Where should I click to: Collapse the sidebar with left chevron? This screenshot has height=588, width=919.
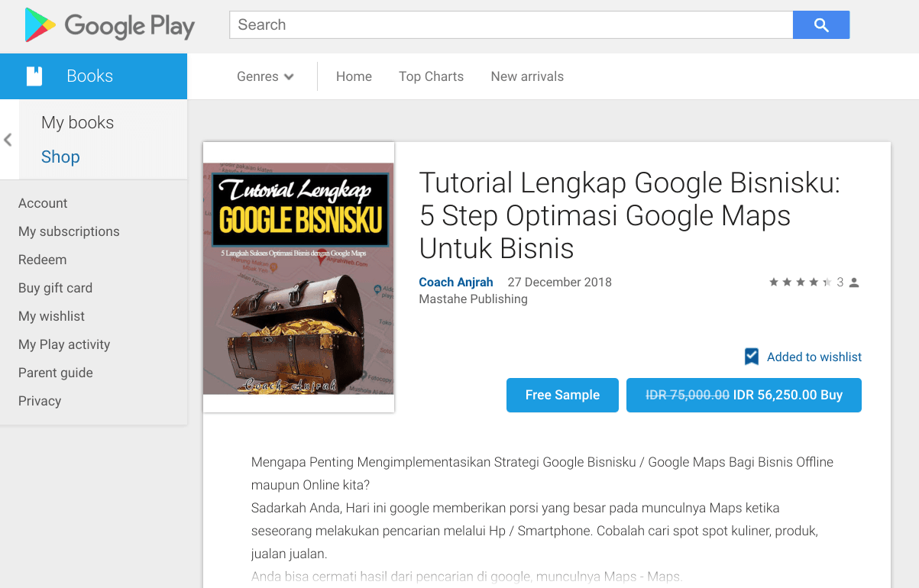click(8, 140)
